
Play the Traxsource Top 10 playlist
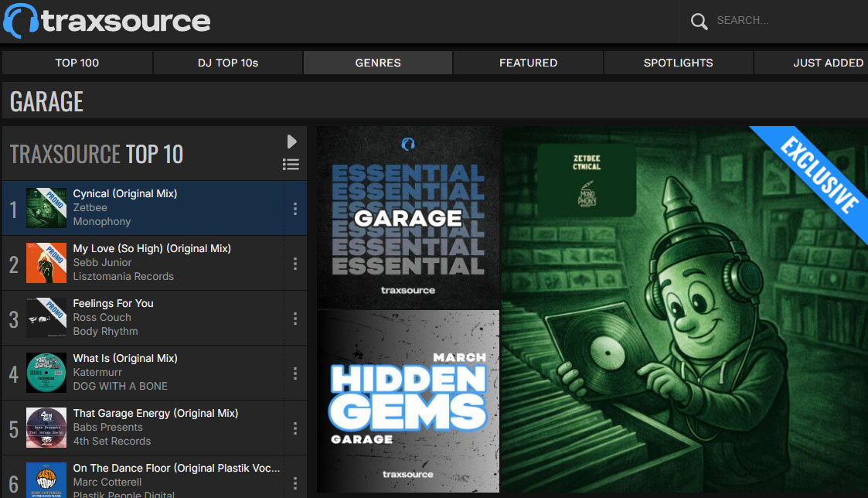[291, 142]
